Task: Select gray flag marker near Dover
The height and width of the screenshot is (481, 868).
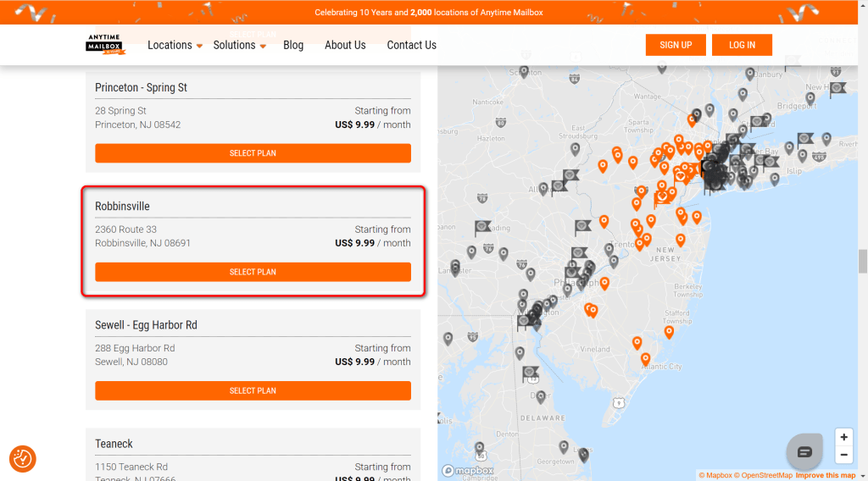Action: 531,373
